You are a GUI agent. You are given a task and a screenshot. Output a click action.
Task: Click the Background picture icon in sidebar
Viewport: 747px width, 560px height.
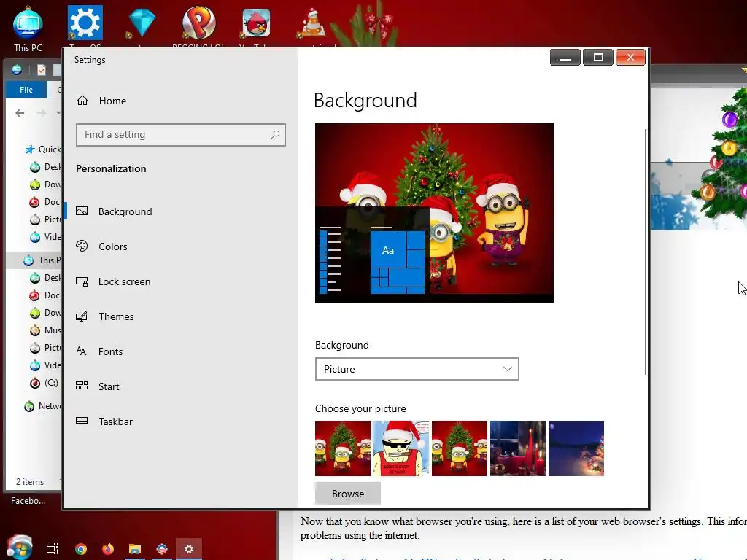82,211
